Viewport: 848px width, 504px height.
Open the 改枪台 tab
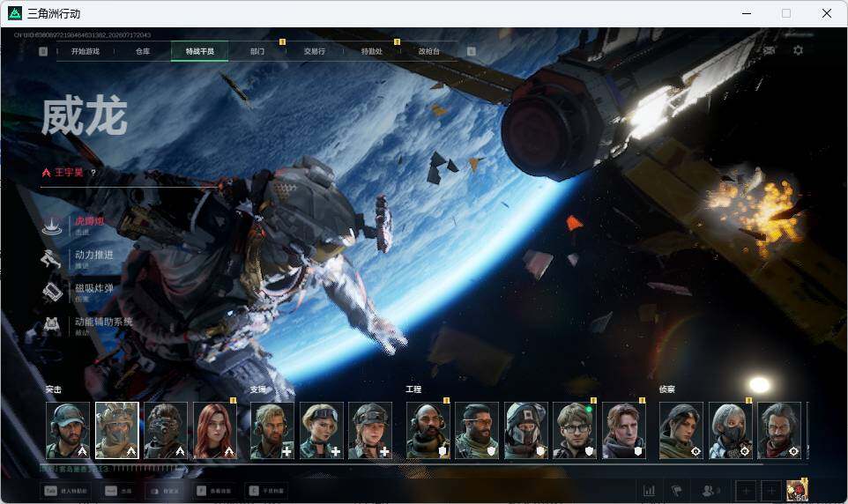[x=429, y=51]
